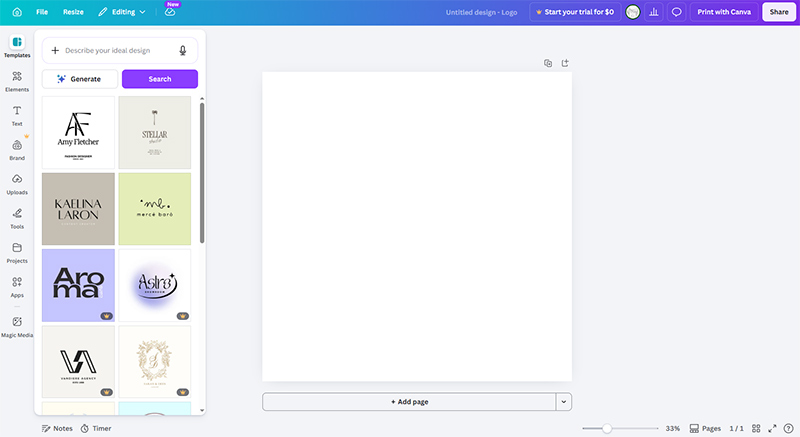Click add page icon above canvas
This screenshot has width=800, height=437.
click(x=565, y=63)
